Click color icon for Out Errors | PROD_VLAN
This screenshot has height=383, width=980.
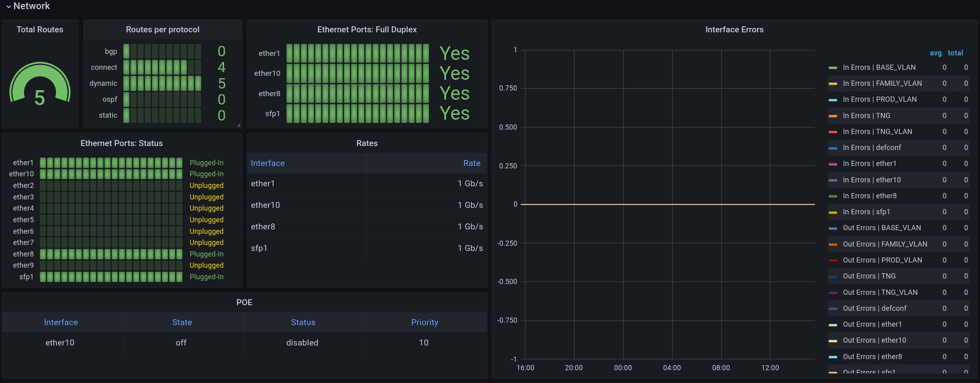coord(833,261)
